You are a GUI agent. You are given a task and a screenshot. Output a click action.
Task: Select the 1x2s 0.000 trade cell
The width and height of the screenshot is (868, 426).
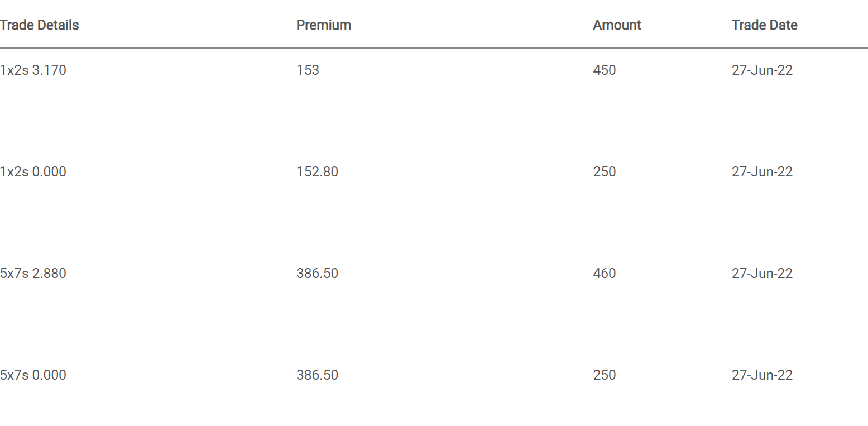[33, 172]
